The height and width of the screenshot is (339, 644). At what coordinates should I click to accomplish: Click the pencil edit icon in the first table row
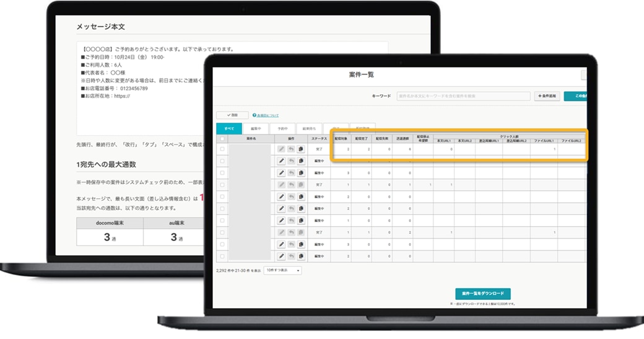pos(281,149)
